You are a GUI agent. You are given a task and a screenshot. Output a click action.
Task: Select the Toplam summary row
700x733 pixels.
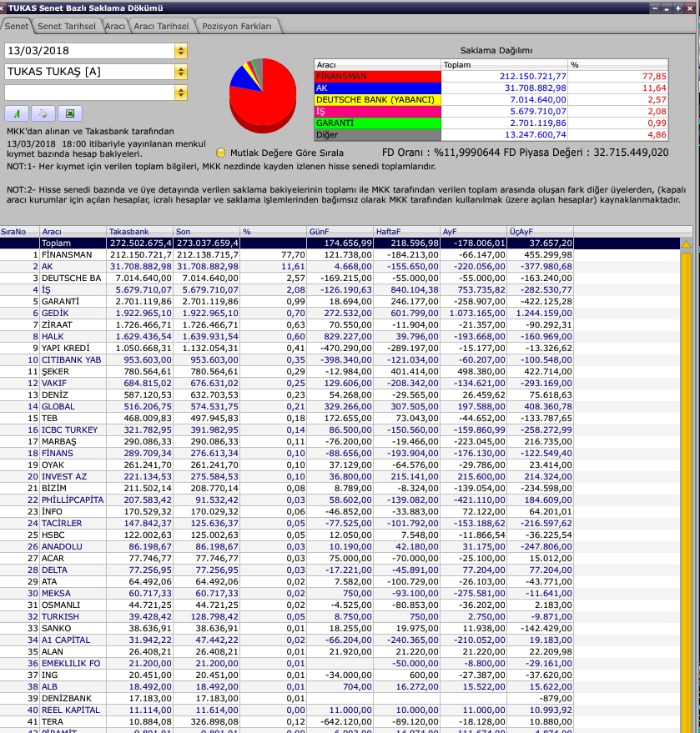click(x=340, y=243)
